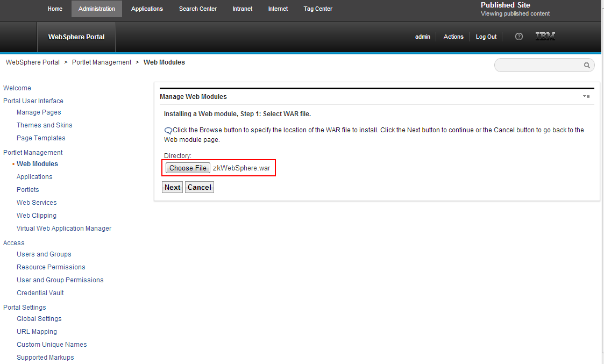Screen dimensions: 604x364
Task: Open Custom Unique Names
Action: tap(52, 345)
